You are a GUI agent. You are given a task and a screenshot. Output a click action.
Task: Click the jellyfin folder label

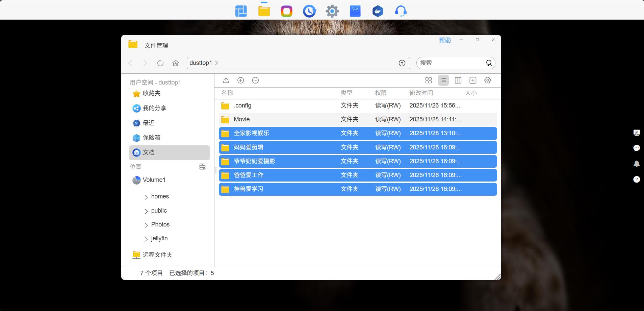pos(159,238)
